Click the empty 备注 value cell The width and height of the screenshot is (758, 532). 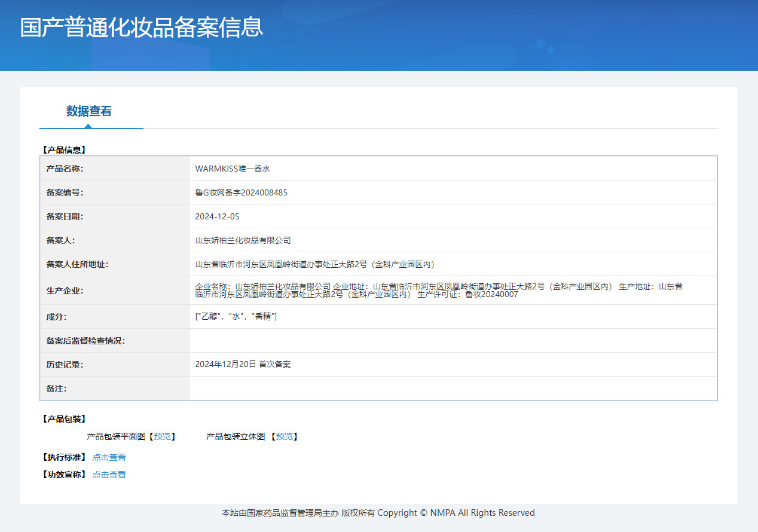point(453,389)
